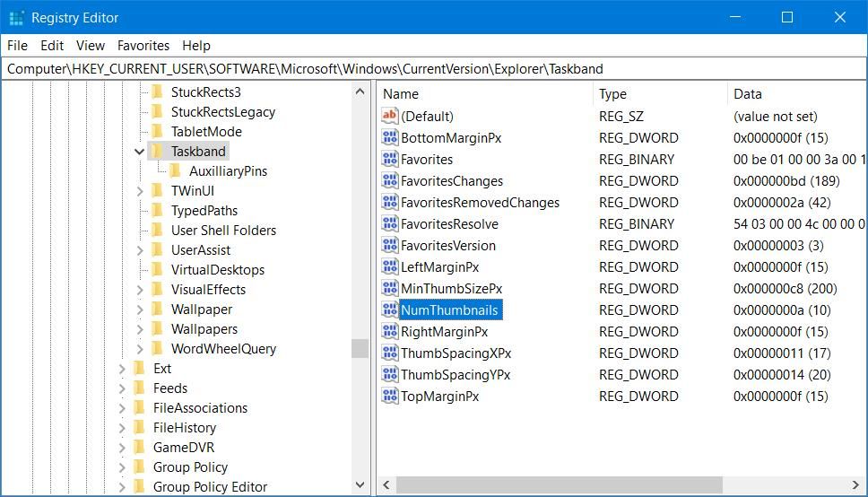Click the TopMarginPx value icon
The width and height of the screenshot is (868, 497).
[x=389, y=396]
